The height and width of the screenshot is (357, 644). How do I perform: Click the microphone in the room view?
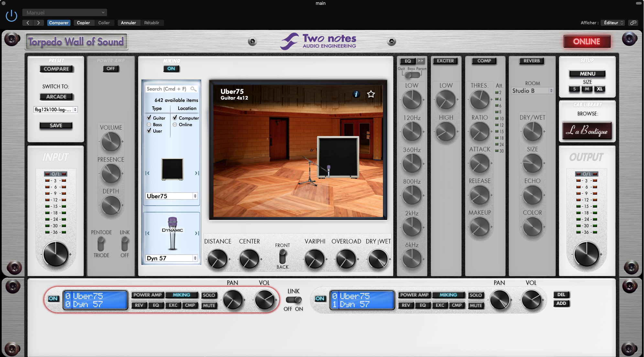click(329, 171)
